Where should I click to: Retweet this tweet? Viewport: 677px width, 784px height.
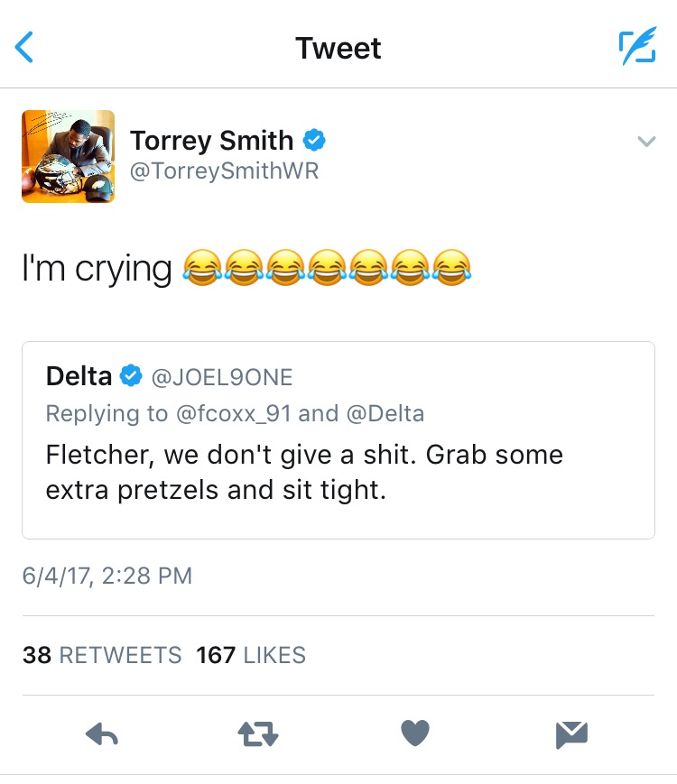click(x=258, y=735)
